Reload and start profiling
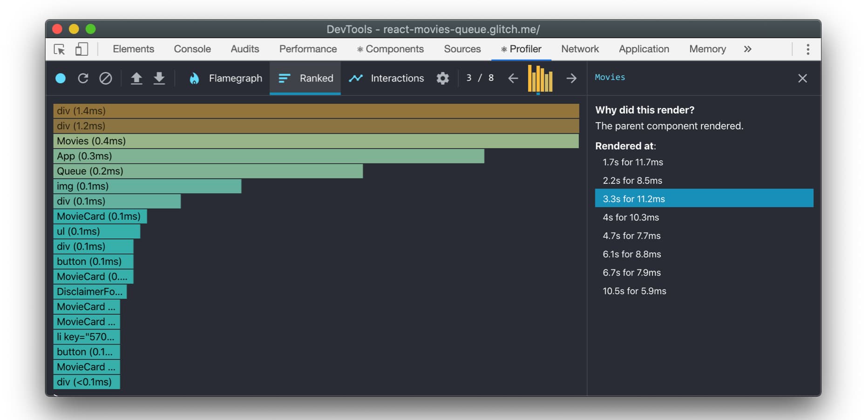 tap(83, 78)
